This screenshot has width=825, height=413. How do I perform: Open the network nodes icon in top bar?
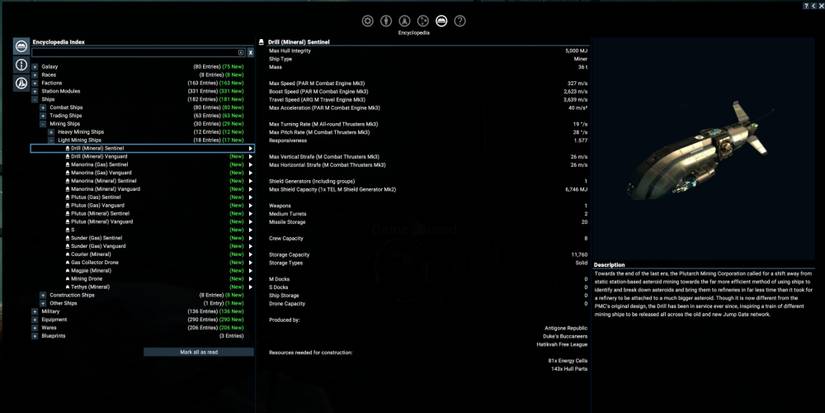click(423, 21)
